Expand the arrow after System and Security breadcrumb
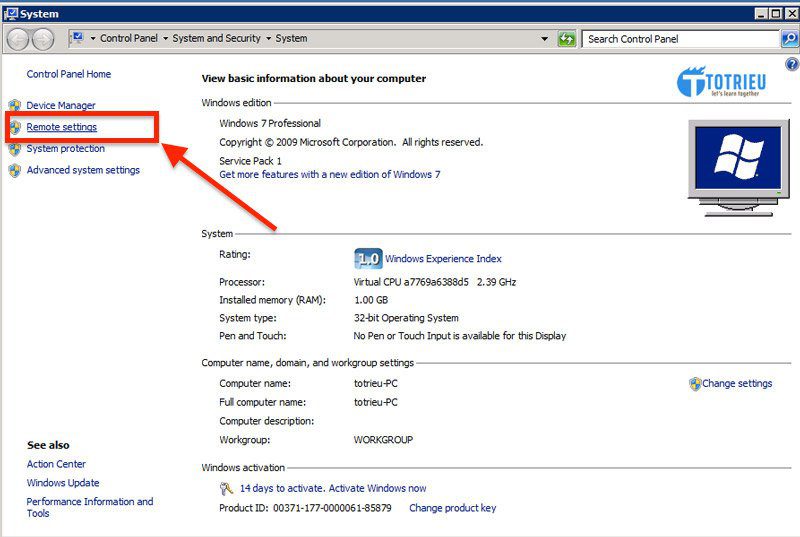800x537 pixels. (268, 39)
